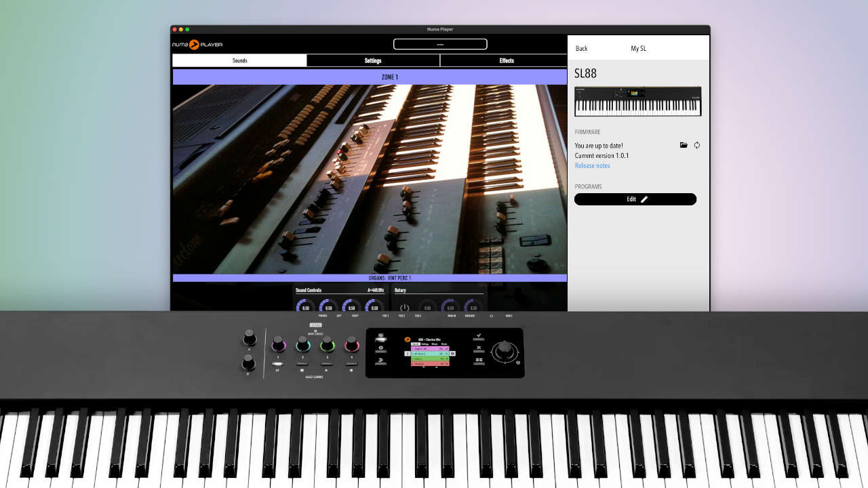Click the second Sound Controls knob
This screenshot has height=488, width=868.
coord(328,306)
